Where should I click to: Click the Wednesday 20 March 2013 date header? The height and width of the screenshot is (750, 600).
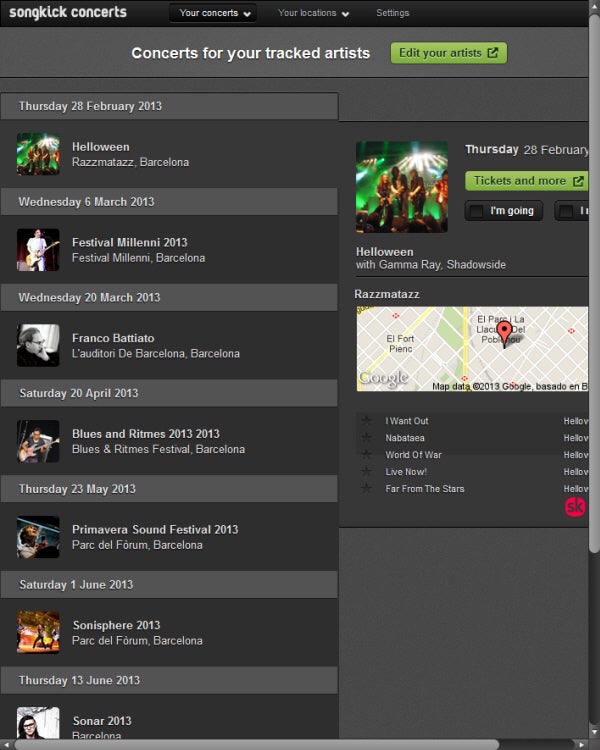169,298
